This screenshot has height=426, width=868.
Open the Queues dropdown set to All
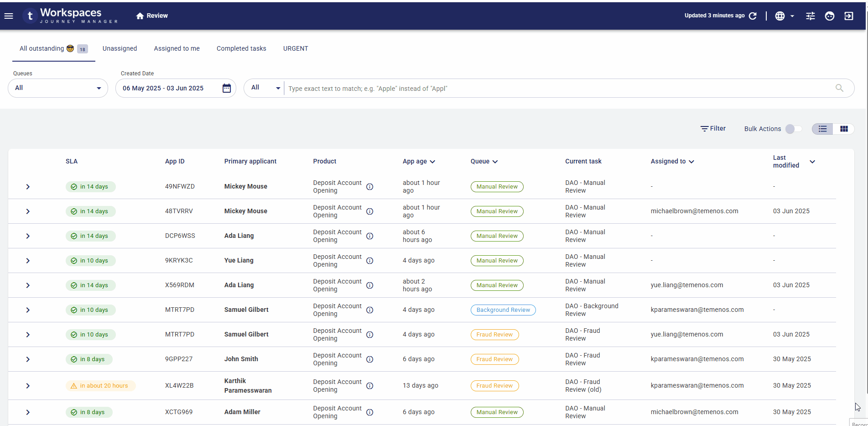[x=58, y=88]
